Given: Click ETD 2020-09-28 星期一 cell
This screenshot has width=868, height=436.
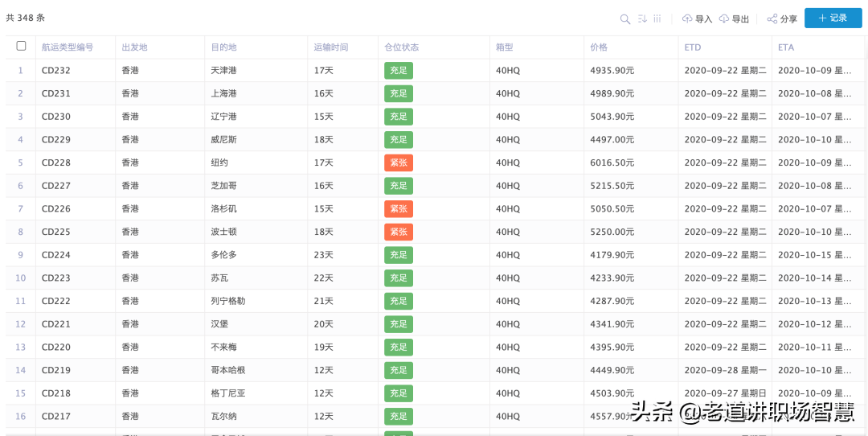Looking at the screenshot, I should click(x=725, y=370).
